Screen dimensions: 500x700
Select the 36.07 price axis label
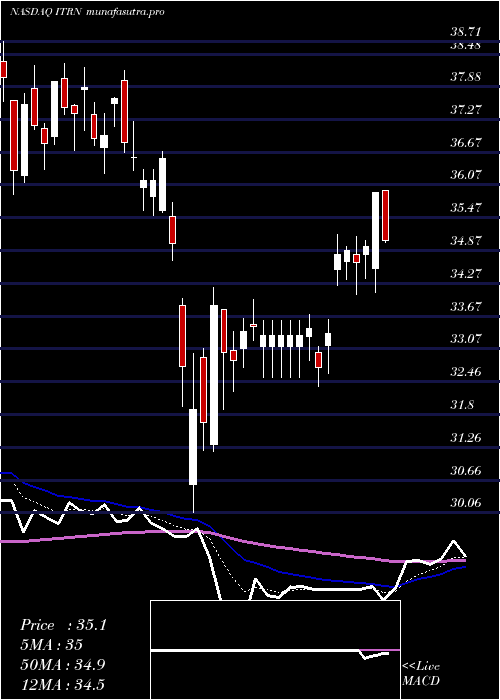click(x=465, y=175)
